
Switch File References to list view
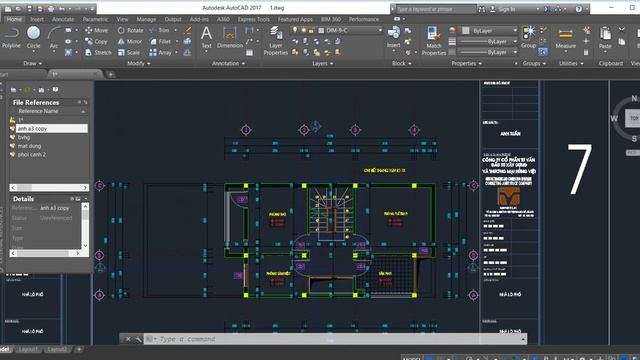coord(80,102)
